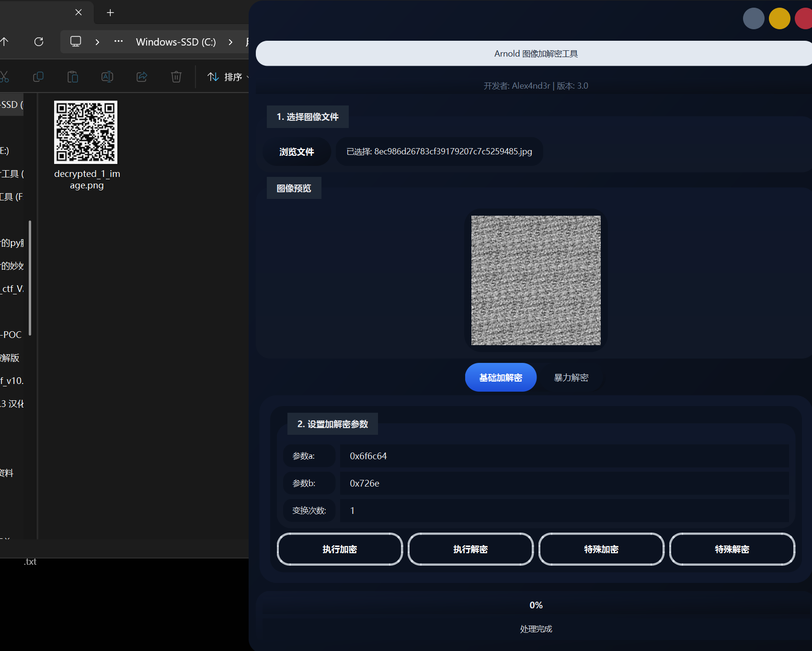Screen dimensions: 812x651
Task: Close the File Explorer tab
Action: coord(79,12)
